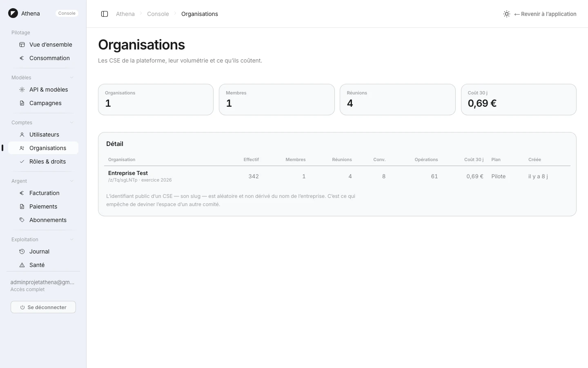Open Campagnes in the sidebar

43,103
